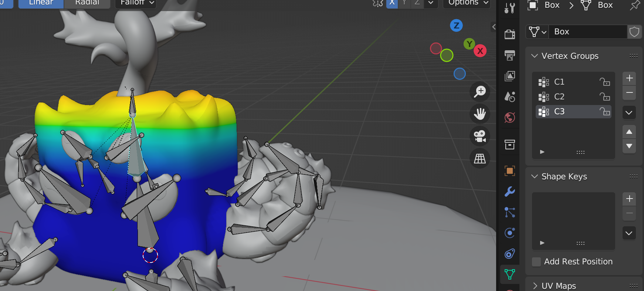Select vertex group C3
644x291 pixels.
pos(573,111)
